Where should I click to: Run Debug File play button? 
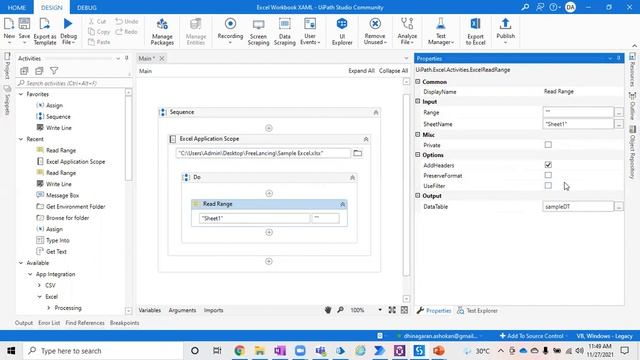(x=68, y=24)
